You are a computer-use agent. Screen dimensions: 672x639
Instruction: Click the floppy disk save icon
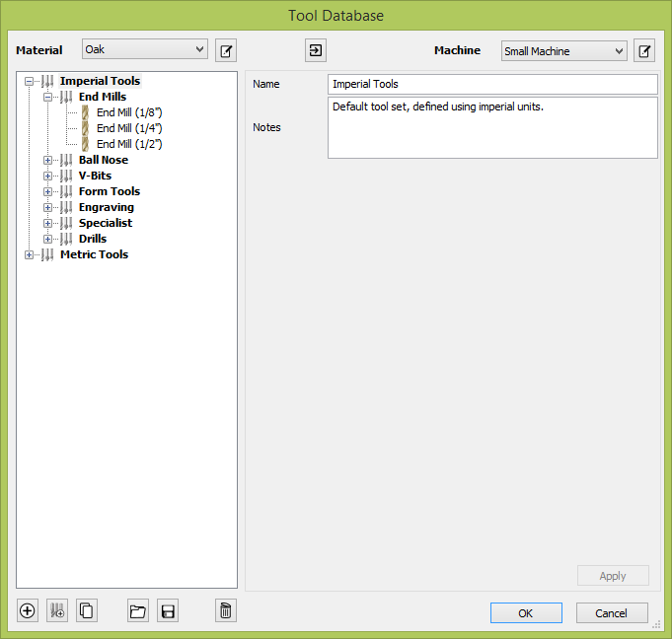tap(168, 610)
